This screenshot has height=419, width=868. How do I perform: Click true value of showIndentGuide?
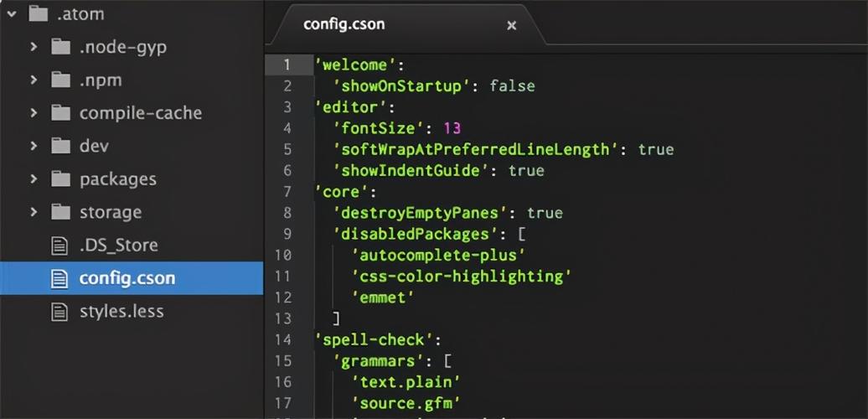526,171
